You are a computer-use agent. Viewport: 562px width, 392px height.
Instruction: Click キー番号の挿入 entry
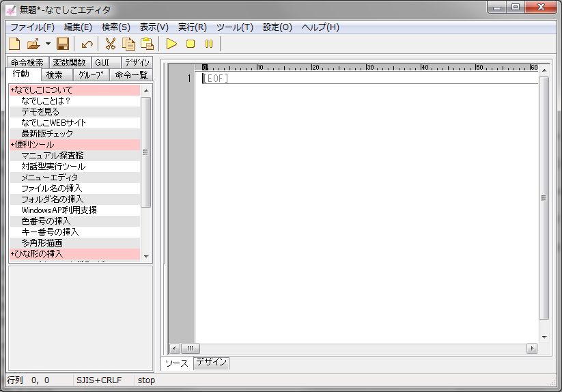point(74,232)
